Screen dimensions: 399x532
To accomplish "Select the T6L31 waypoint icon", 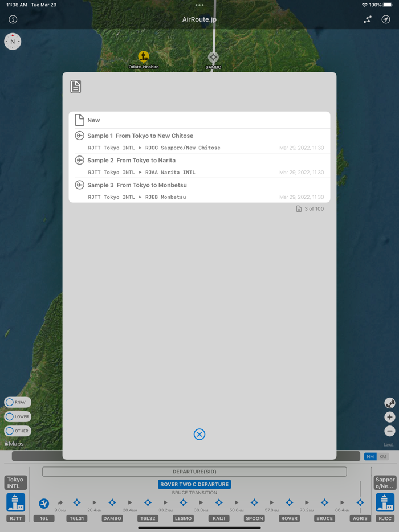I will 77,502.
